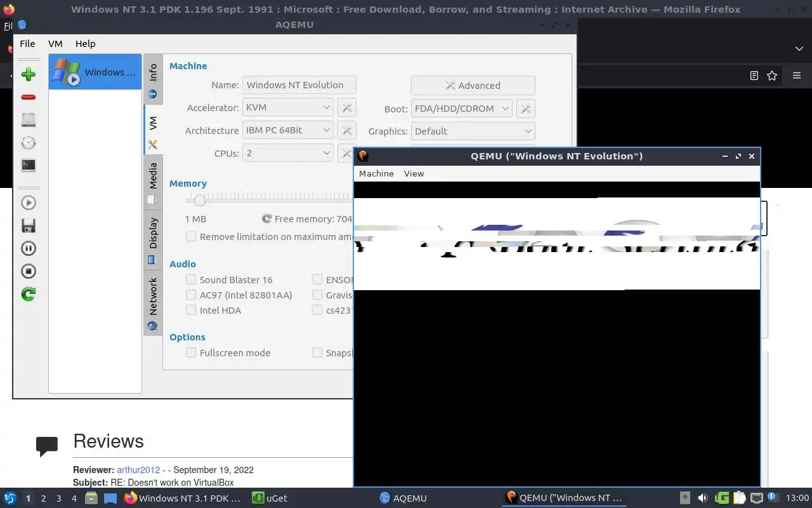Switch to AQEMU taskbar entry
This screenshot has width=812, height=508.
coord(403,498)
